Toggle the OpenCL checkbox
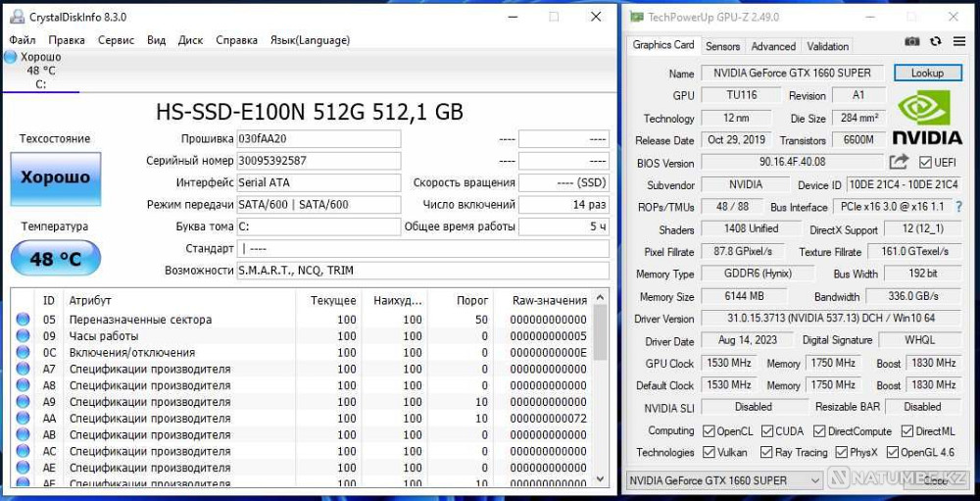 (x=709, y=431)
